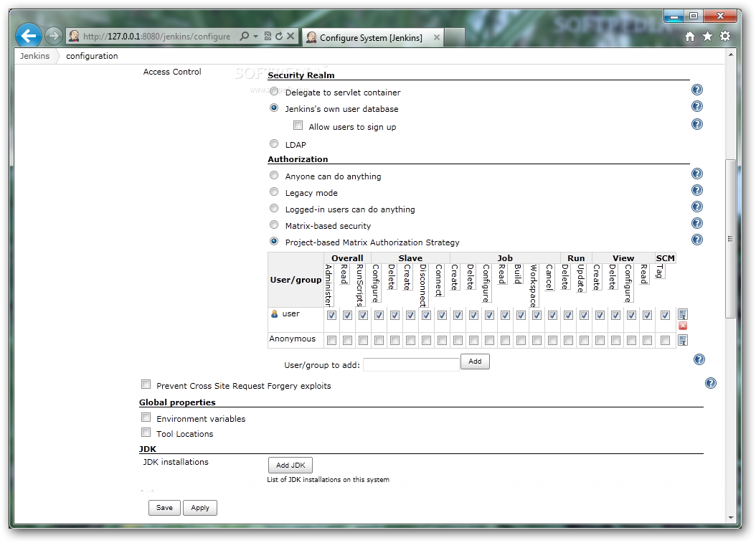Check Overall Administer for Anonymous
This screenshot has width=756, height=543.
[x=331, y=341]
